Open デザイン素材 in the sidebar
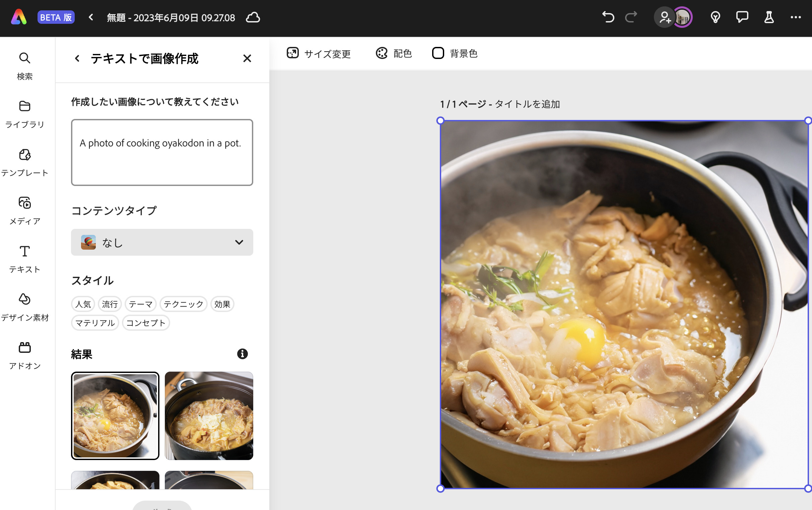Viewport: 812px width, 510px height. (x=24, y=308)
